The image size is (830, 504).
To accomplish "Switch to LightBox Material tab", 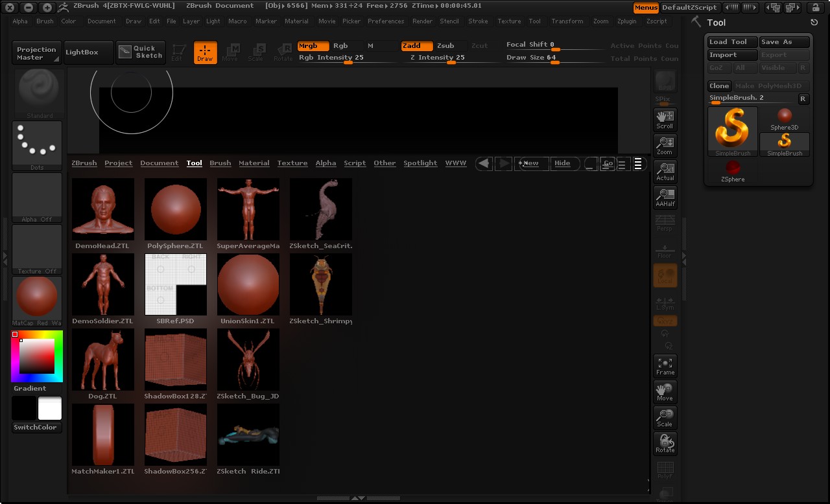I will pyautogui.click(x=254, y=163).
